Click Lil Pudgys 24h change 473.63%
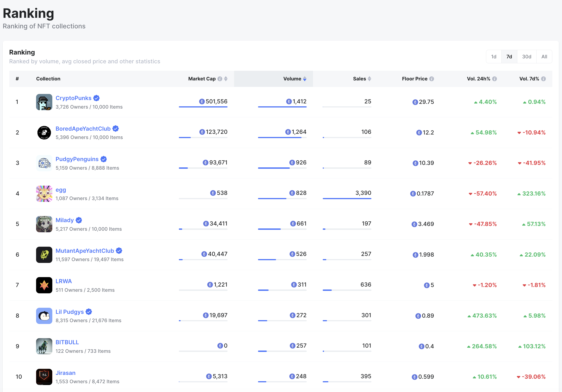The height and width of the screenshot is (392, 562). pos(484,316)
